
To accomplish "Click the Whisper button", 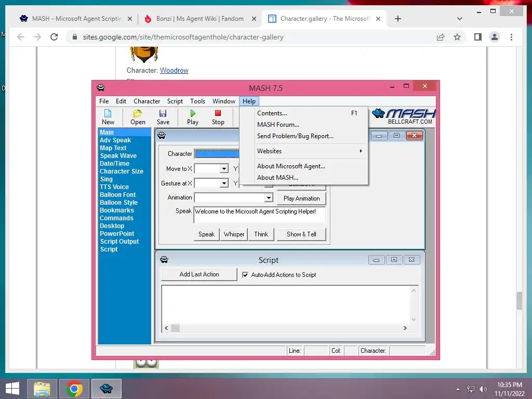I will [x=234, y=234].
